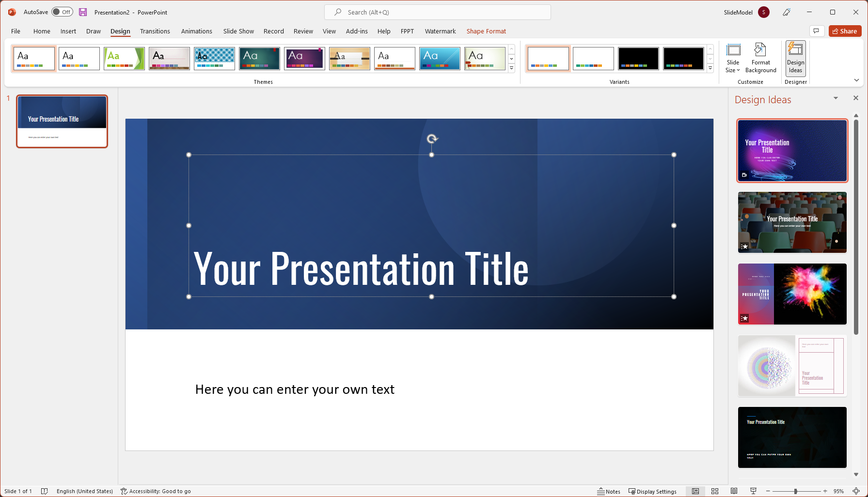Expand the Variants gallery
The height and width of the screenshot is (497, 868).
[x=710, y=68]
